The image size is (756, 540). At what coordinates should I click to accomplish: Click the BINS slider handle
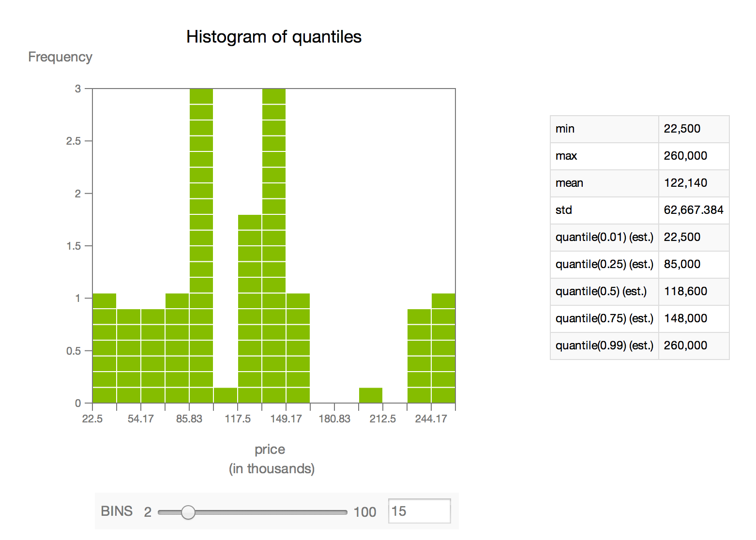click(x=188, y=512)
